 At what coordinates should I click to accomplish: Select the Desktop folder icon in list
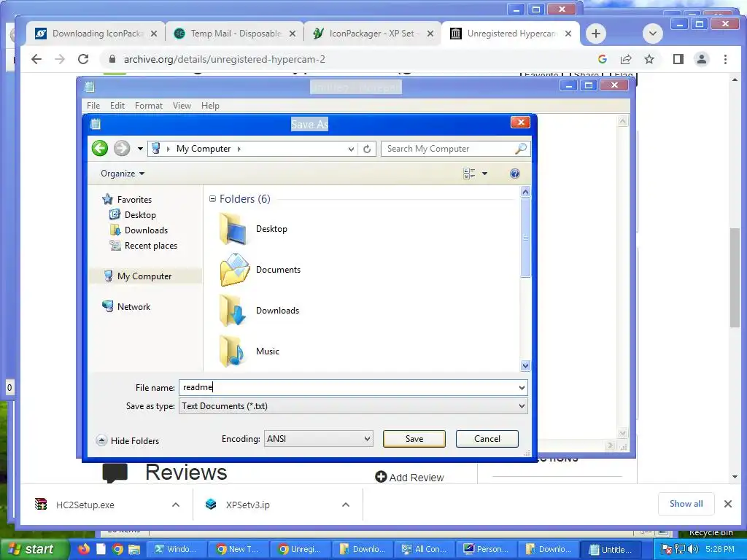point(233,229)
